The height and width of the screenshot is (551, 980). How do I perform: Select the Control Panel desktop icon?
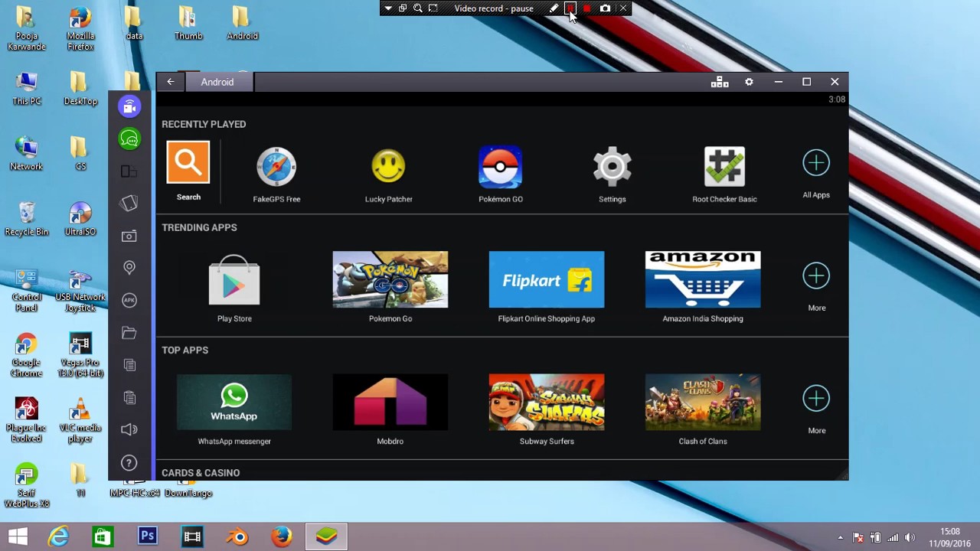[x=26, y=290]
